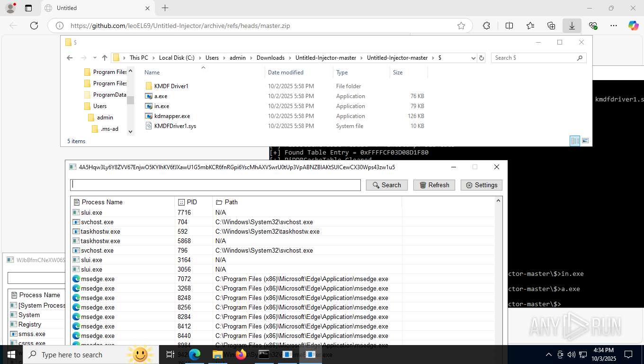Screen dimensions: 644x364
Task: Open Browser essentials heart icon
Action: click(593, 26)
